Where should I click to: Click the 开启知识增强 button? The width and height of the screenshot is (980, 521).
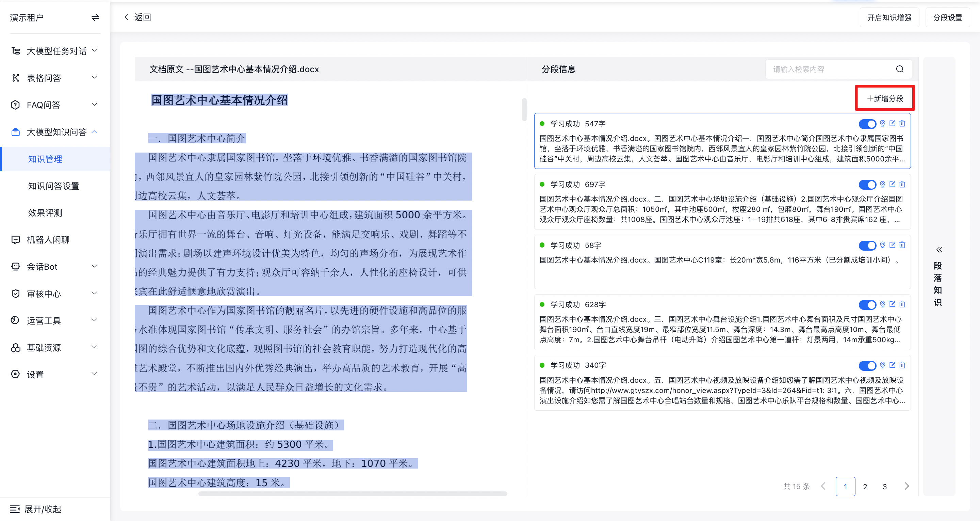point(889,17)
